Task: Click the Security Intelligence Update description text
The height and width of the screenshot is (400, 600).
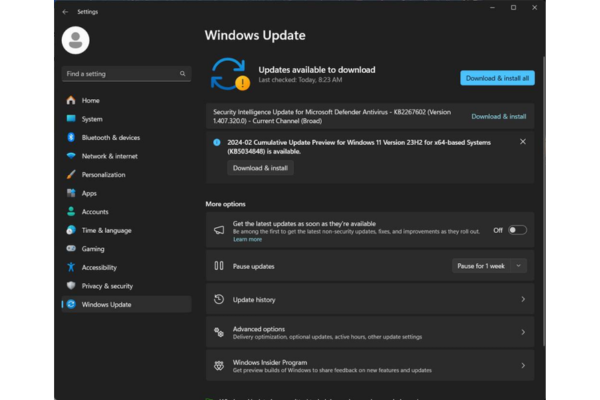Action: click(332, 116)
